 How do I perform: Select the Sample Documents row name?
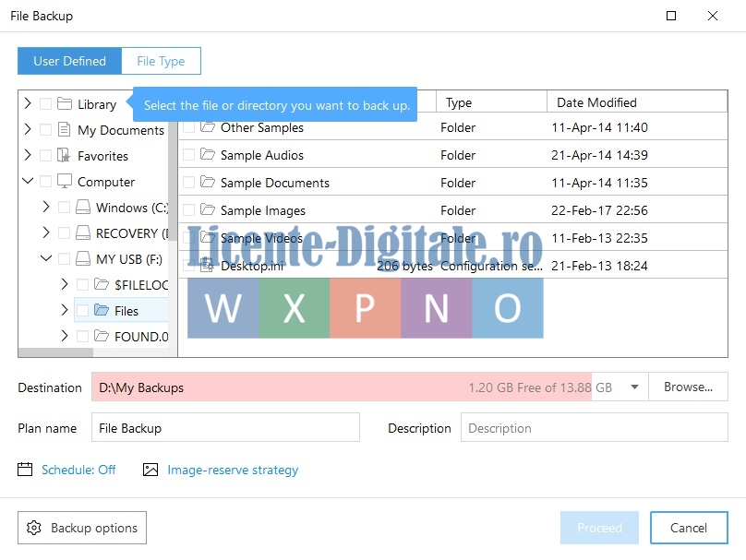tap(274, 183)
